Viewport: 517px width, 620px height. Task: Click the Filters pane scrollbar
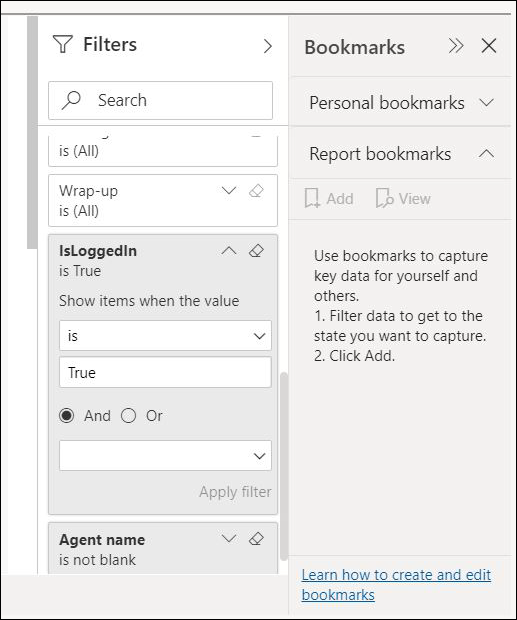(x=283, y=466)
